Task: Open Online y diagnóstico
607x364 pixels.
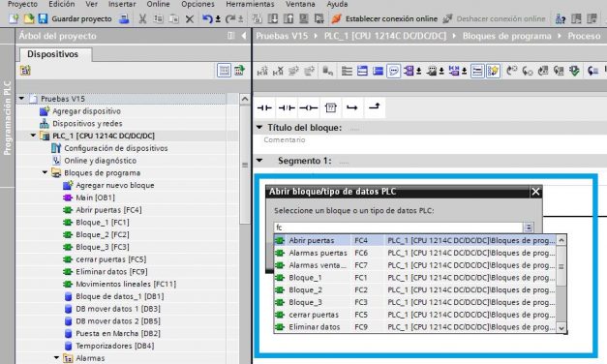Action: 100,161
